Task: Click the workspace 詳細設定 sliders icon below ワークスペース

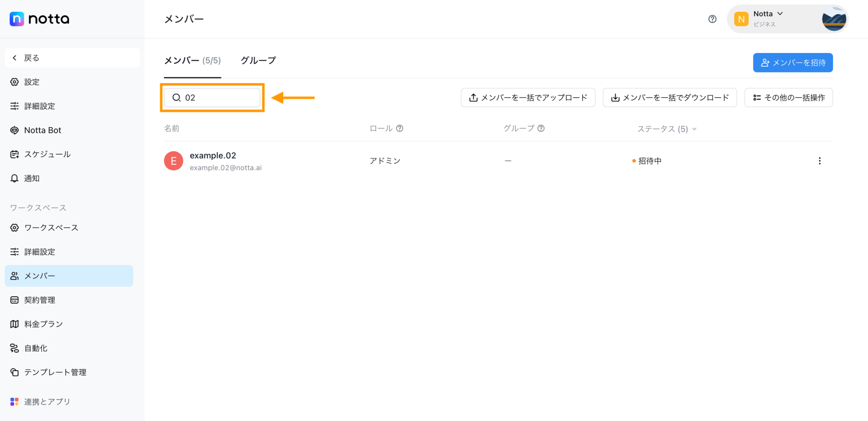Action: coord(15,252)
